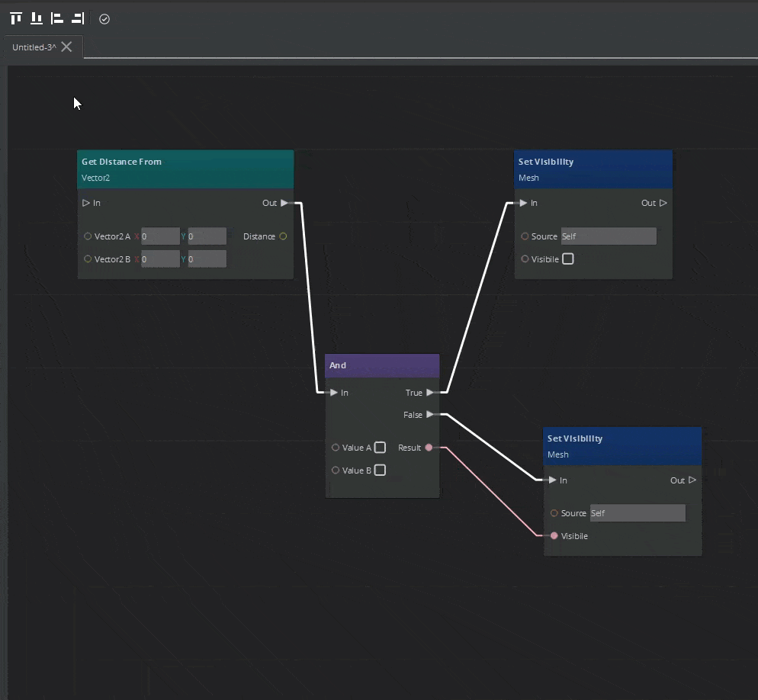Select the Align Right toolbar icon
The width and height of the screenshot is (758, 700).
(78, 18)
